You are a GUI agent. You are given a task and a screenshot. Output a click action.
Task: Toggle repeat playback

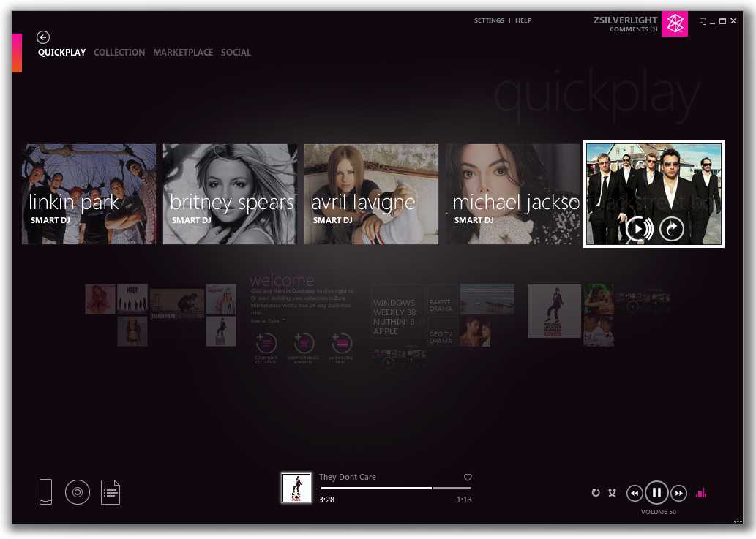tap(596, 493)
